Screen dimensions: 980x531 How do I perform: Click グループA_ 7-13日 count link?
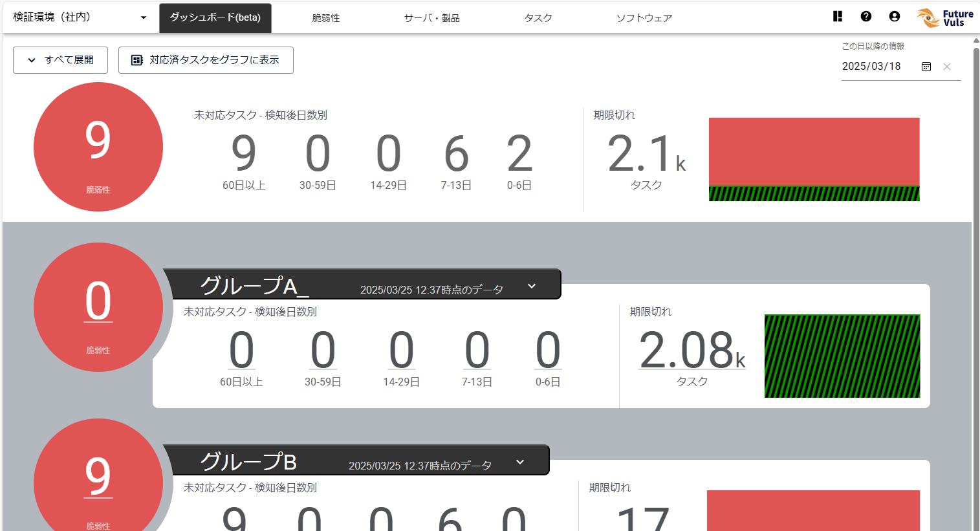click(x=477, y=350)
